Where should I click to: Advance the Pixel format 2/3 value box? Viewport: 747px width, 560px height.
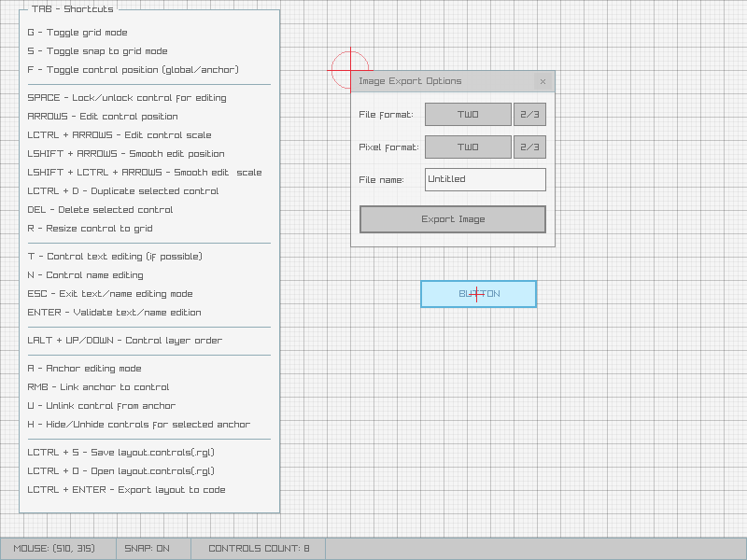click(x=529, y=147)
